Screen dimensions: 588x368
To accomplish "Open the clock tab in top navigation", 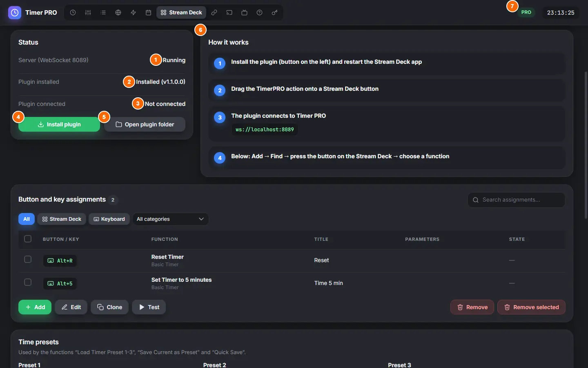I will [73, 13].
